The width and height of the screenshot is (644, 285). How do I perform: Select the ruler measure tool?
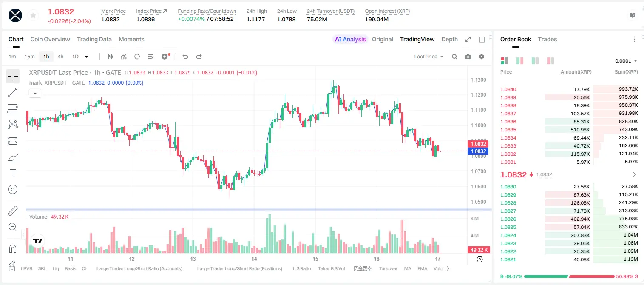13,211
